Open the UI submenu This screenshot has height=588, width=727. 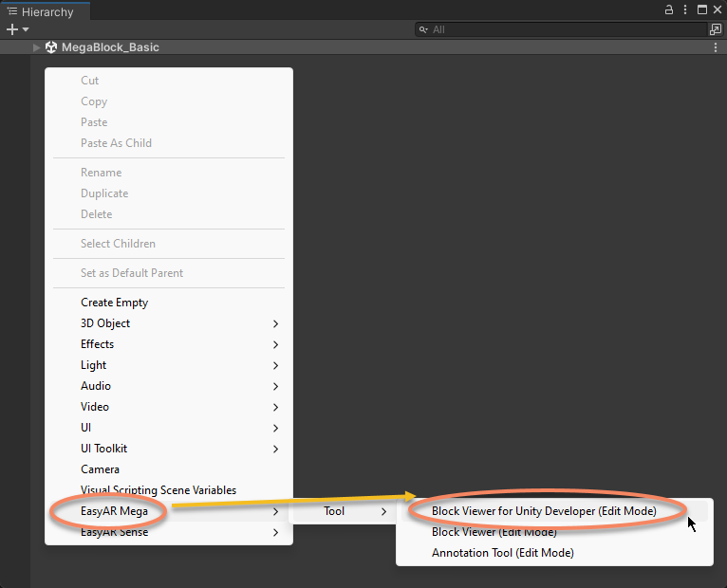point(169,428)
